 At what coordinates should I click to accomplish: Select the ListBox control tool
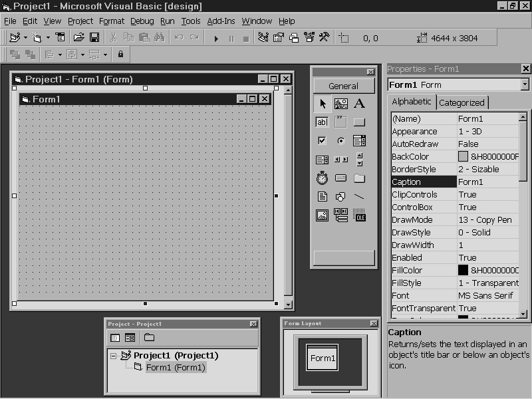[x=322, y=160]
